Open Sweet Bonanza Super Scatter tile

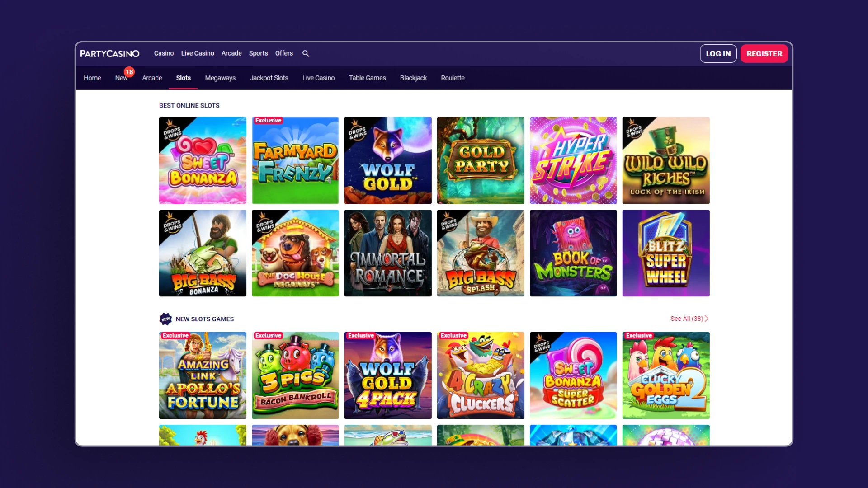(x=573, y=375)
